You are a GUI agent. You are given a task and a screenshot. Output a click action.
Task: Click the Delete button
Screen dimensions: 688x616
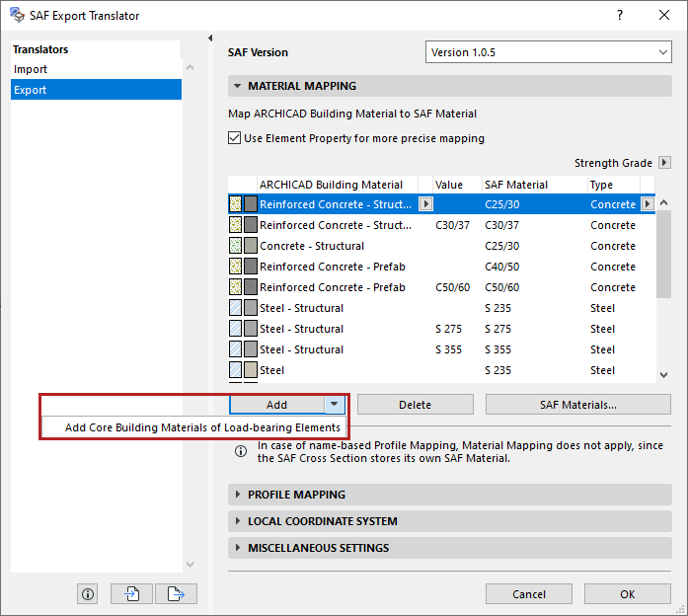click(x=416, y=404)
